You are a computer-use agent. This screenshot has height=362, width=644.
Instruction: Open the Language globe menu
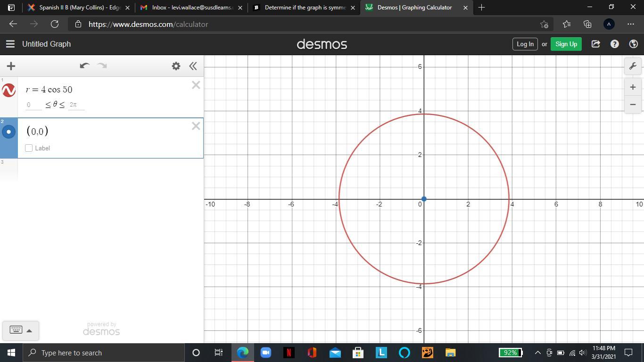tap(633, 44)
